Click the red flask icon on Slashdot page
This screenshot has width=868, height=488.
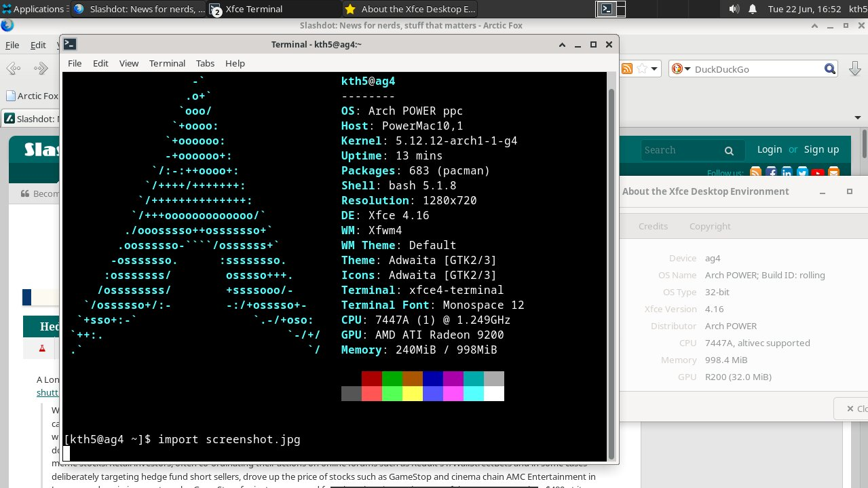click(x=41, y=348)
